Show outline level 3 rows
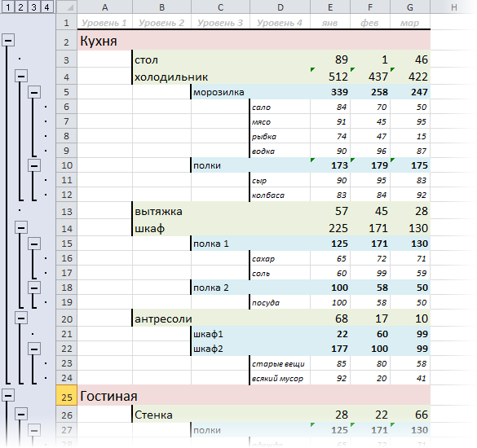 pyautogui.click(x=33, y=7)
